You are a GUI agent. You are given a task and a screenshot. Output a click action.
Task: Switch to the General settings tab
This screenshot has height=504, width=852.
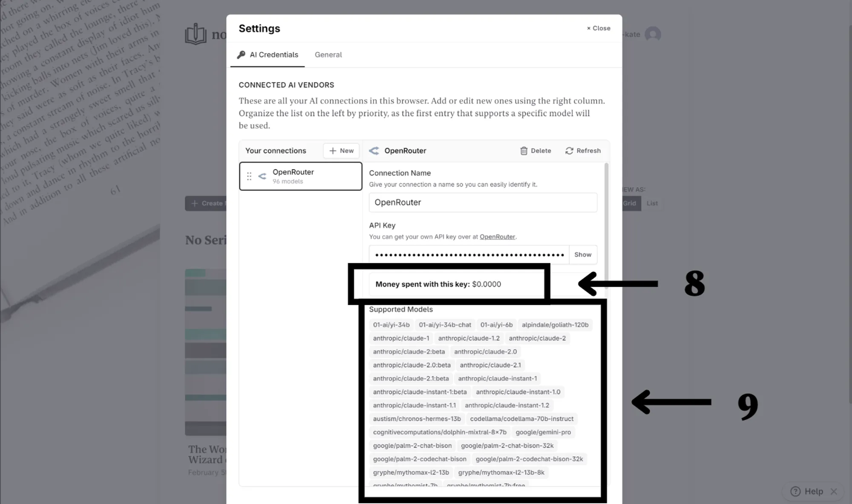click(328, 55)
